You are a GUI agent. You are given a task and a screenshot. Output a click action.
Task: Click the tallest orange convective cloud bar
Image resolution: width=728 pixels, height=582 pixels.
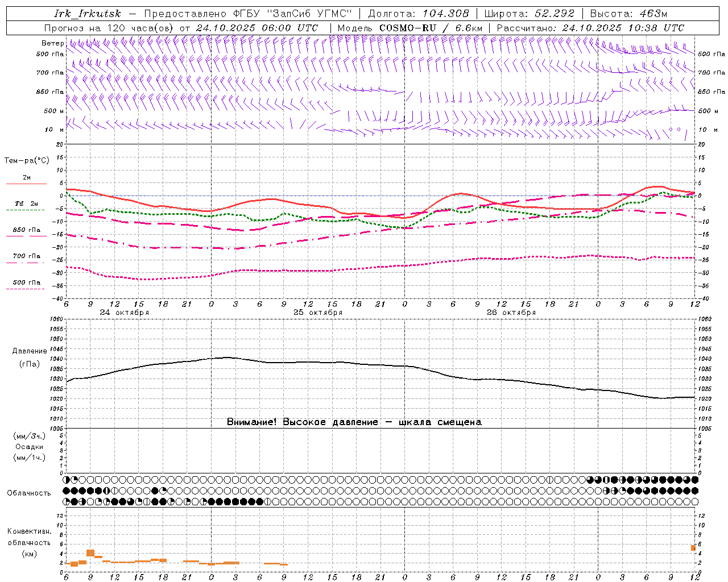click(90, 553)
